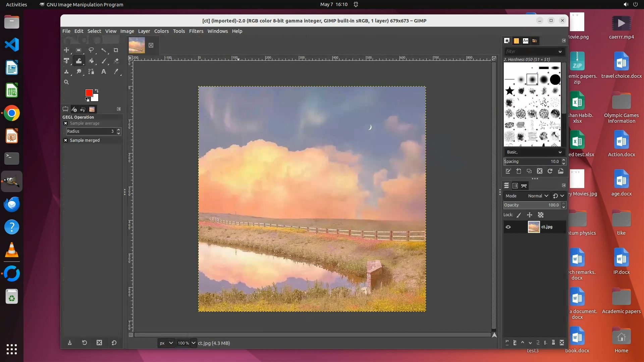
Task: Open the Colors menu
Action: 161,31
